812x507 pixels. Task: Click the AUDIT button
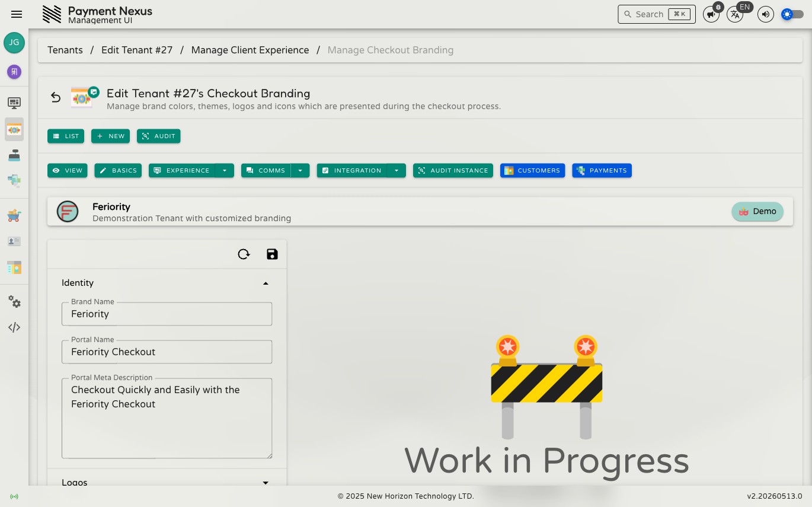pos(159,136)
